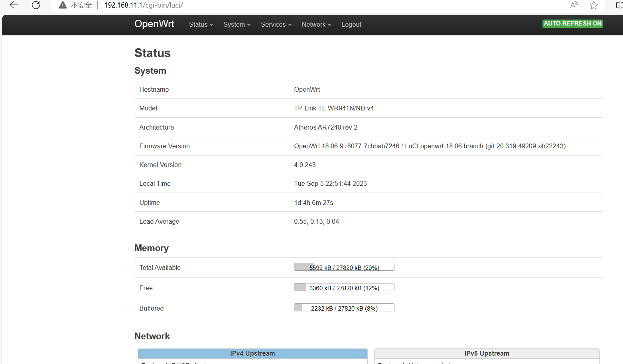Toggle AUTO REFRESH ON
This screenshot has width=623, height=364.
[x=572, y=24]
